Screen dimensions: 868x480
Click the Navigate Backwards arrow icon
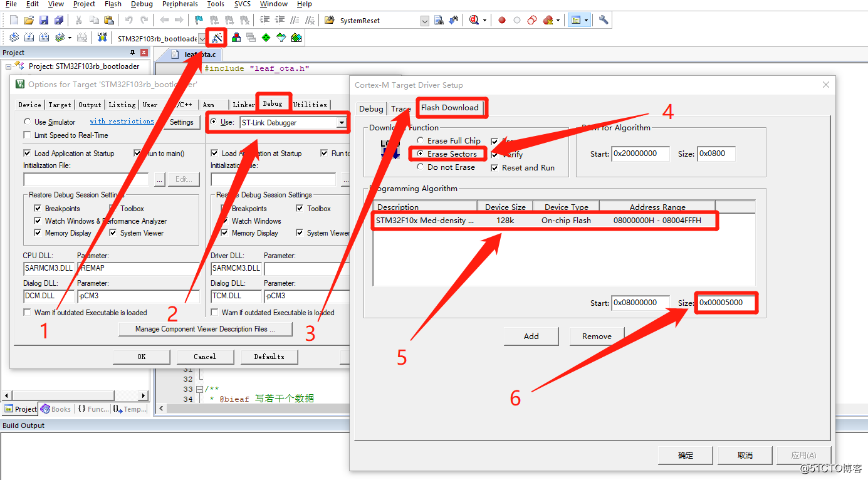pos(164,20)
